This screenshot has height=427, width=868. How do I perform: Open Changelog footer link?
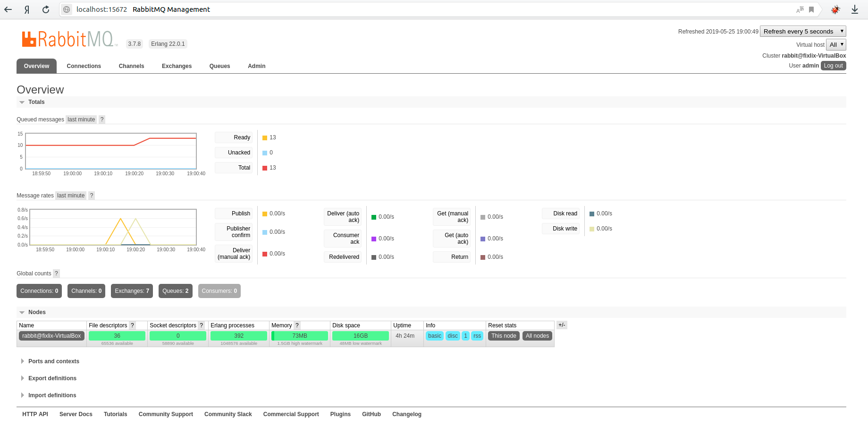pos(407,414)
